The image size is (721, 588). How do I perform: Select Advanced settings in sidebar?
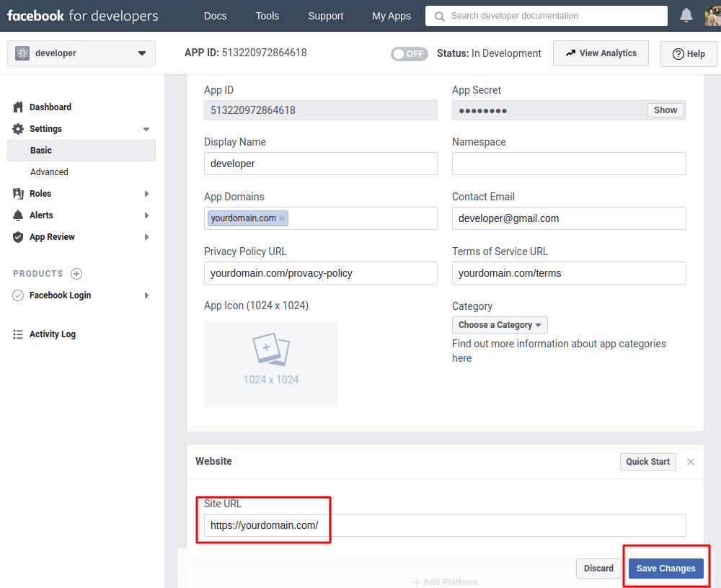pyautogui.click(x=49, y=172)
